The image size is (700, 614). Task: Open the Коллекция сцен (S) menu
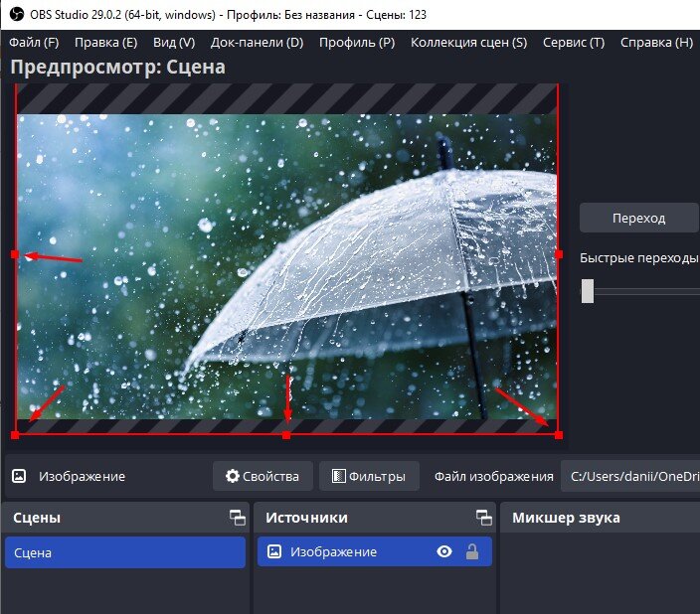click(468, 43)
